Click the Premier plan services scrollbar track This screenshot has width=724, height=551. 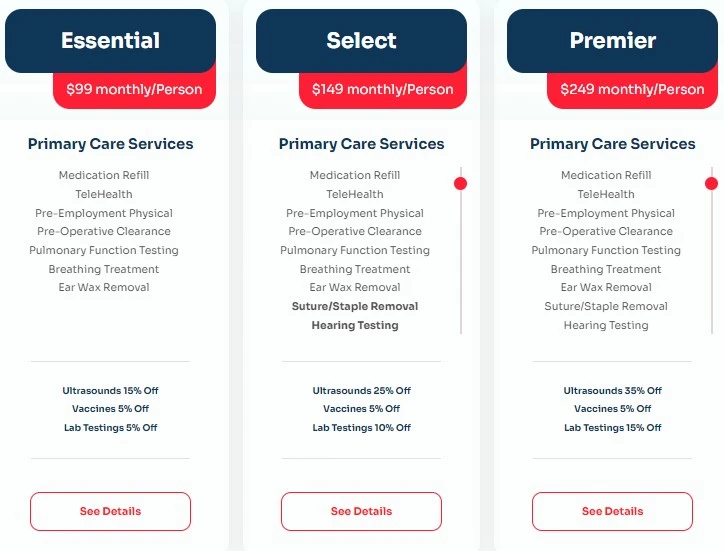[x=712, y=259]
